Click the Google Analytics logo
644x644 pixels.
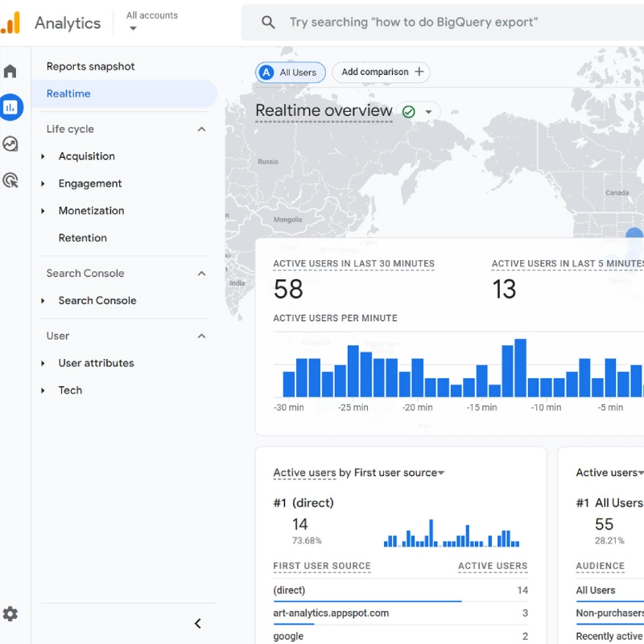(x=10, y=23)
